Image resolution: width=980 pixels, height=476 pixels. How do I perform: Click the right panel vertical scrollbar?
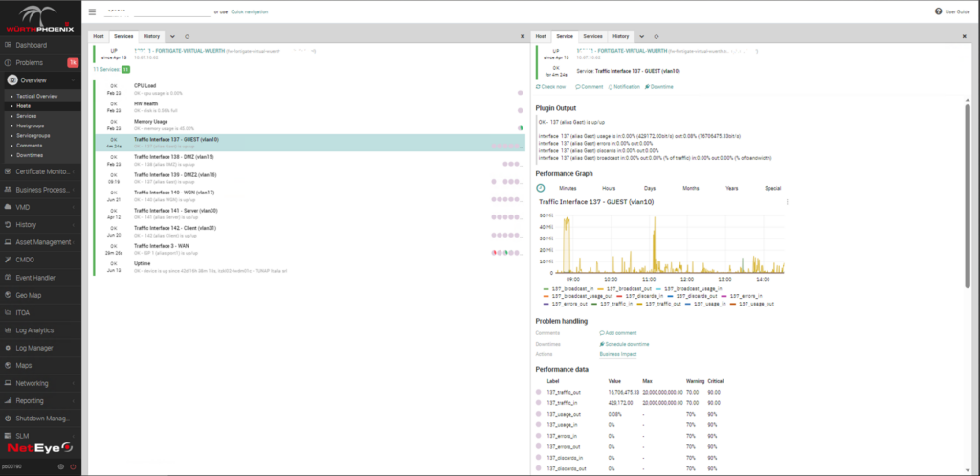click(x=968, y=188)
